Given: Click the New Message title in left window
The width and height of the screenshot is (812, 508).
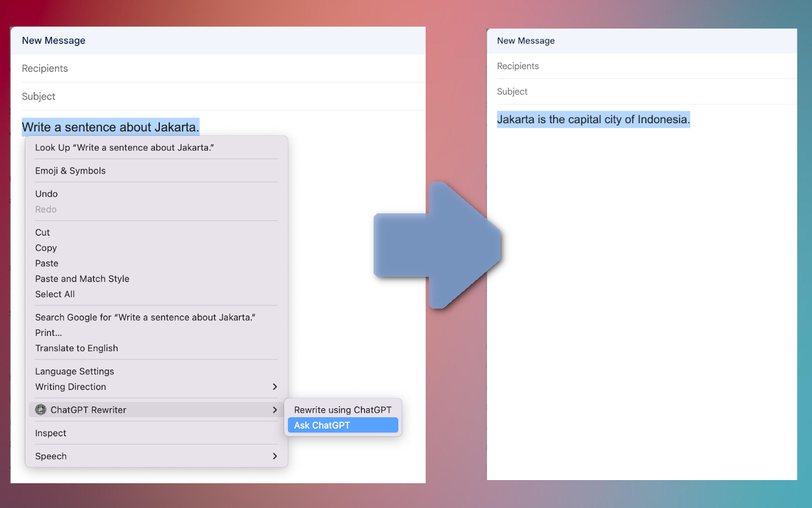Looking at the screenshot, I should [x=53, y=41].
